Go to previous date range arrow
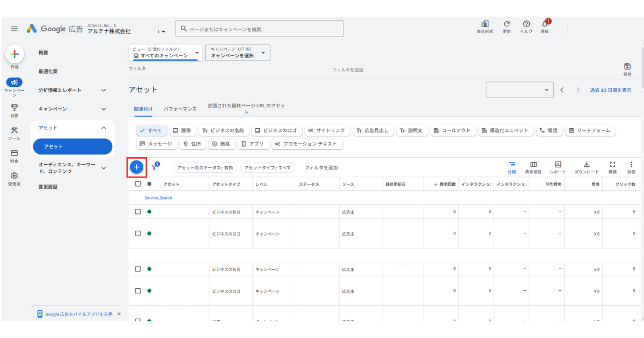Viewport: 644px width, 338px height. pos(562,90)
